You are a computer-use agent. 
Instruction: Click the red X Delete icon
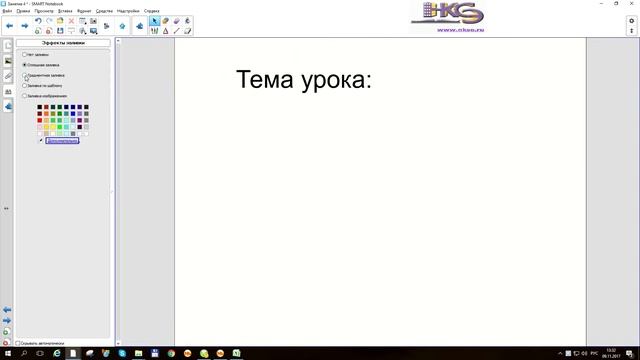point(71,21)
